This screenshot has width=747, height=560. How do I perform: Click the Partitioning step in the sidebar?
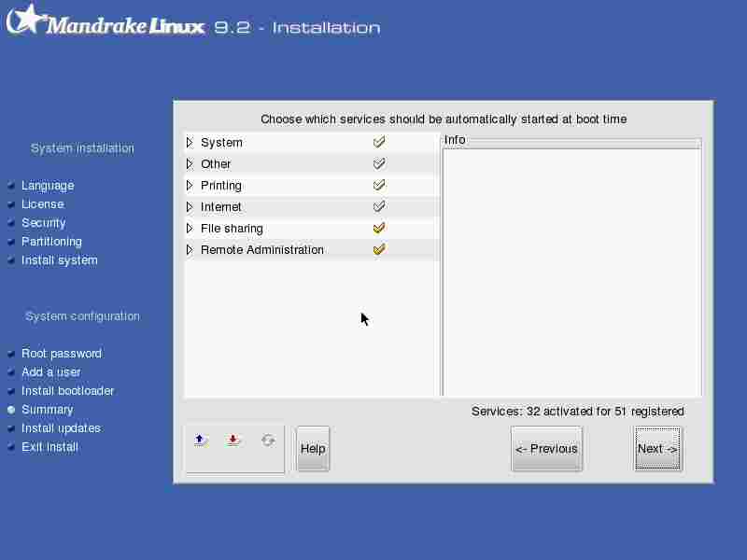coord(51,242)
